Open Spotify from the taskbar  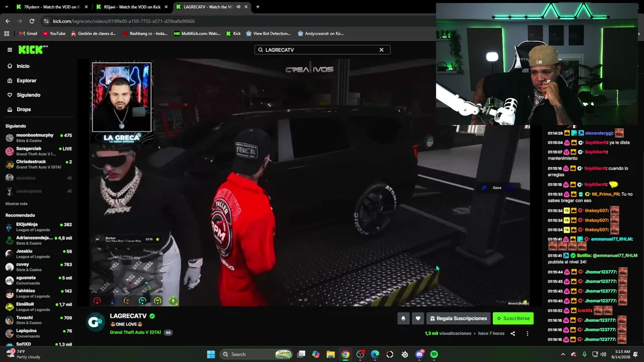(x=434, y=354)
